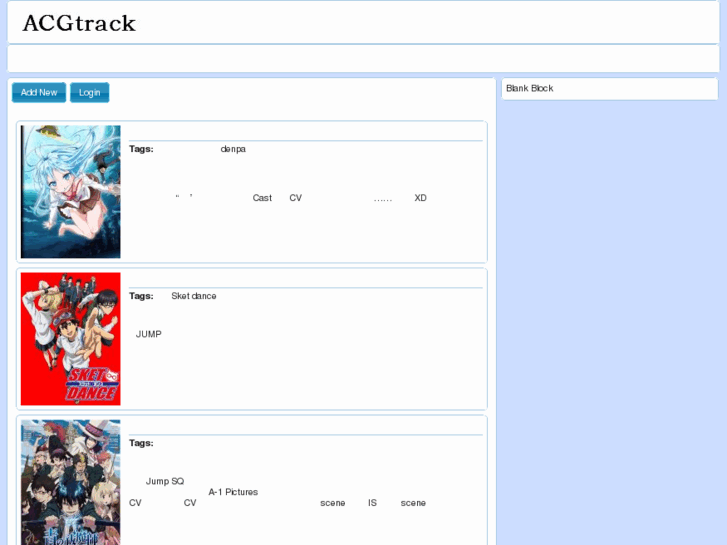Click the IS text in third entry
The image size is (727, 545).
point(372,503)
